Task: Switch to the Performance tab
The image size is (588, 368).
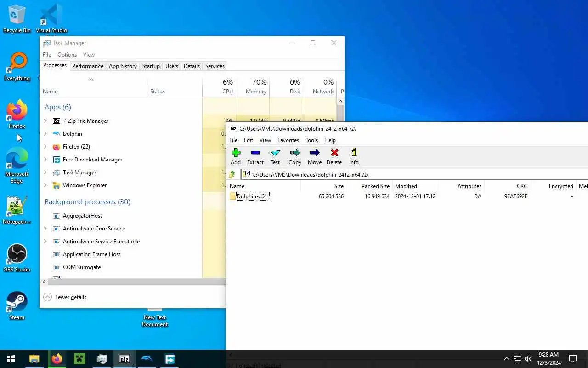Action: [88, 66]
